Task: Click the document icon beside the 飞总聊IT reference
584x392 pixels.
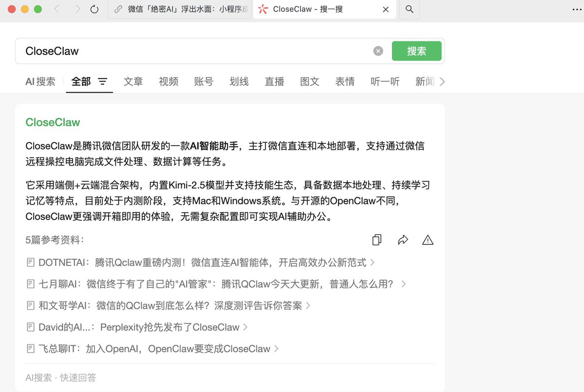Action: tap(31, 349)
